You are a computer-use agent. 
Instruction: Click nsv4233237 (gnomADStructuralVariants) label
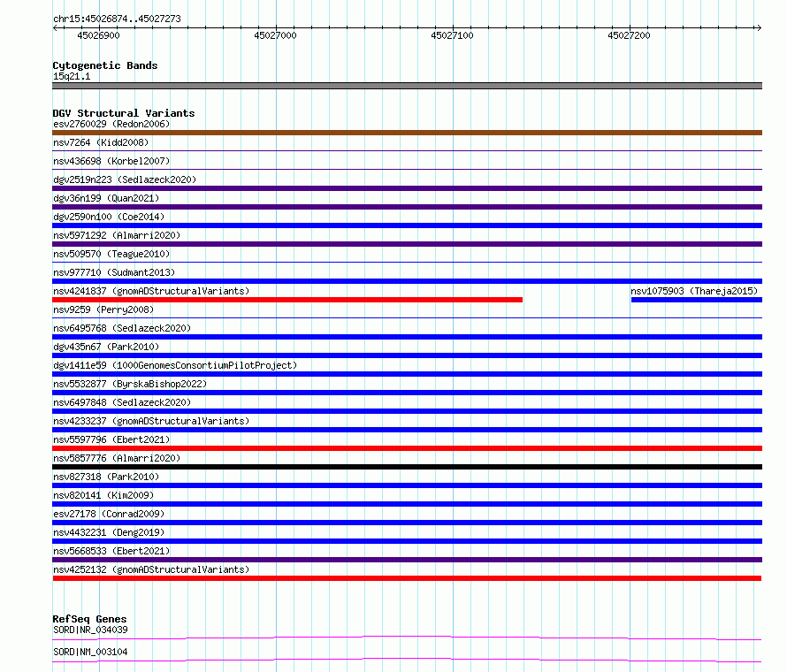point(151,421)
